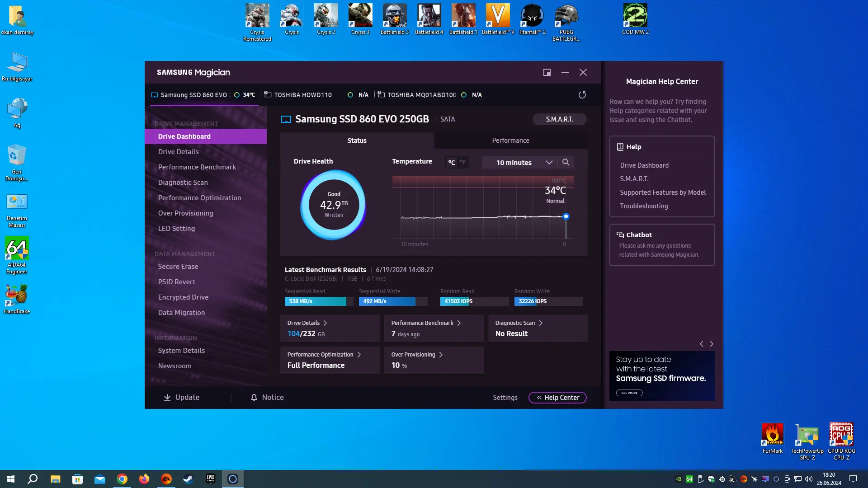
Task: Open PUBG Battlegrounds desktop shortcut
Action: (x=566, y=22)
